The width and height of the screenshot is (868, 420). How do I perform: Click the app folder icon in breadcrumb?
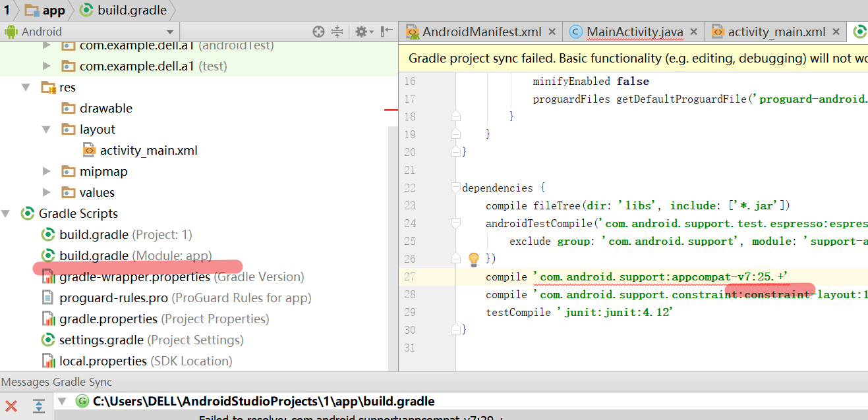tap(32, 10)
